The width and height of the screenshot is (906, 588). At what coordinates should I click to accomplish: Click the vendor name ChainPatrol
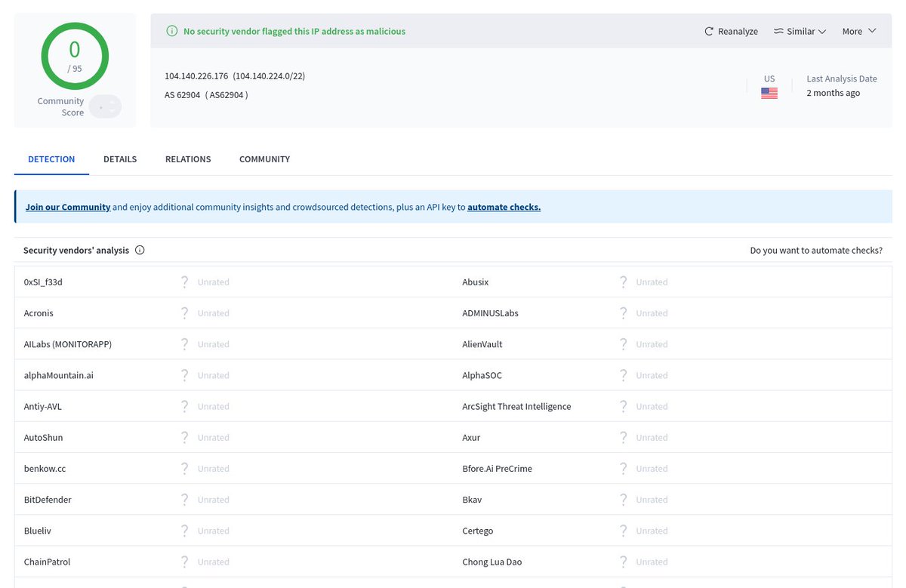pyautogui.click(x=47, y=562)
